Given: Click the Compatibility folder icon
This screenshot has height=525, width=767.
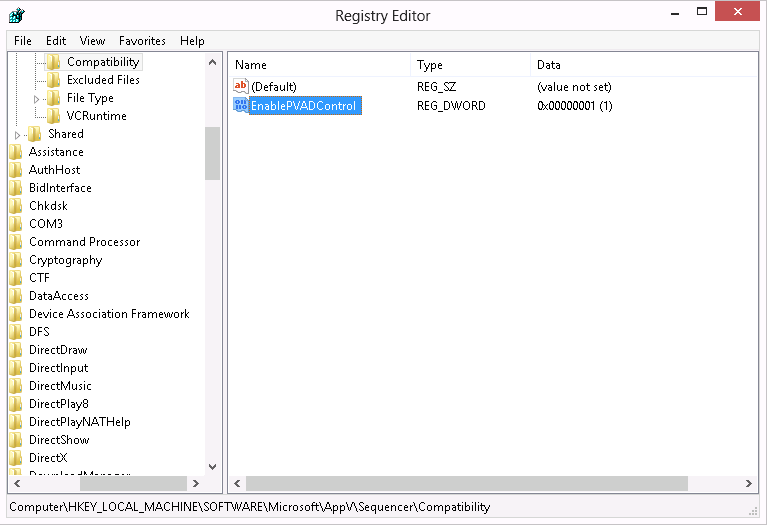Looking at the screenshot, I should click(54, 62).
